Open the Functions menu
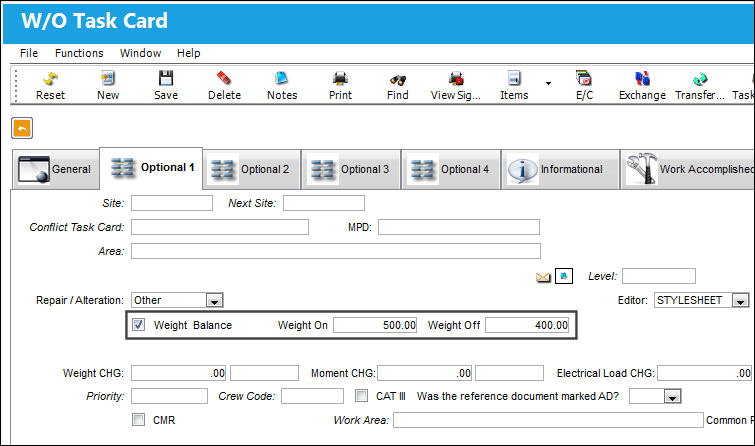Image resolution: width=755 pixels, height=446 pixels. (x=79, y=53)
